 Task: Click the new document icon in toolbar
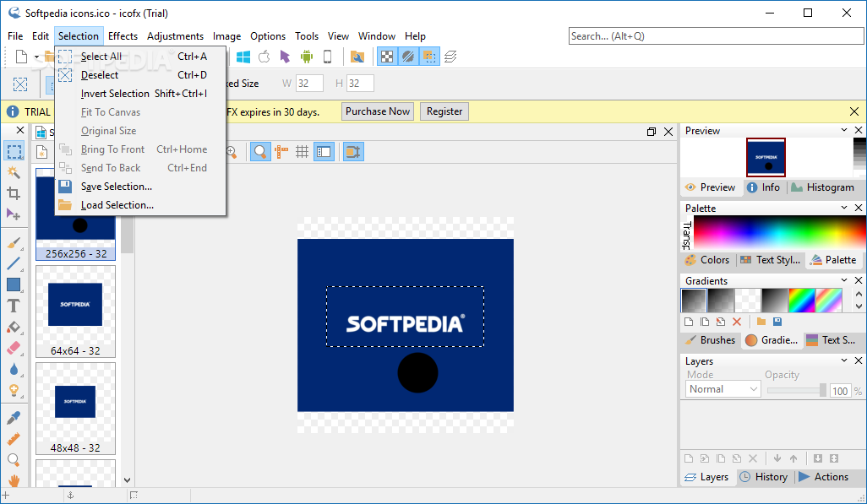point(22,57)
